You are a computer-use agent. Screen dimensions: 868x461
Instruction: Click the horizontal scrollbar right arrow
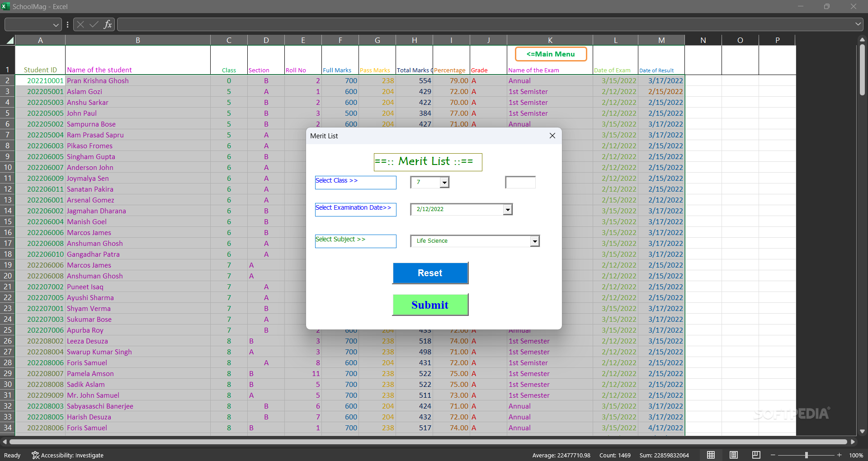tap(853, 442)
